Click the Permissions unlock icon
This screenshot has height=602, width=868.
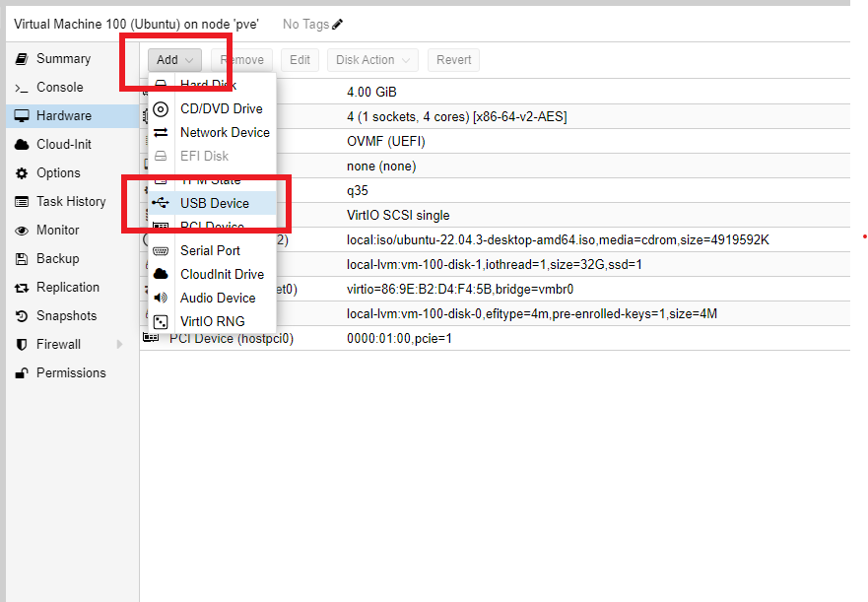click(x=22, y=373)
